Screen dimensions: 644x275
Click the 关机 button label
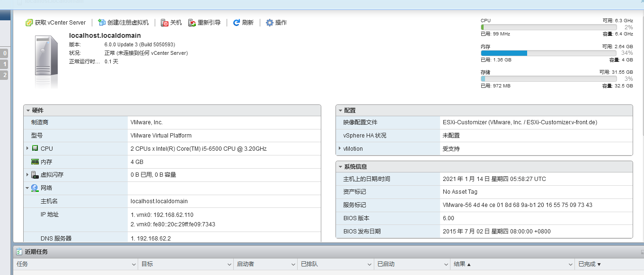click(x=176, y=23)
